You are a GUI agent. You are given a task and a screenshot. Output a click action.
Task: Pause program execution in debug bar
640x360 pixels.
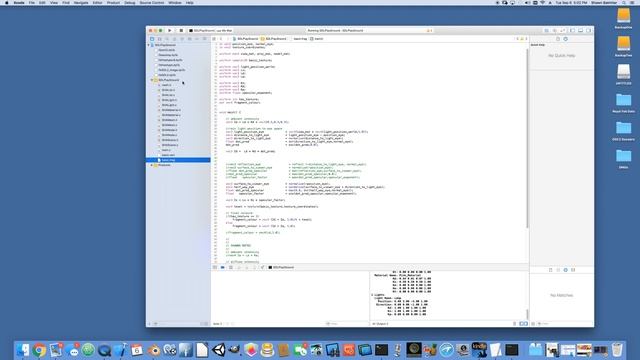click(231, 267)
